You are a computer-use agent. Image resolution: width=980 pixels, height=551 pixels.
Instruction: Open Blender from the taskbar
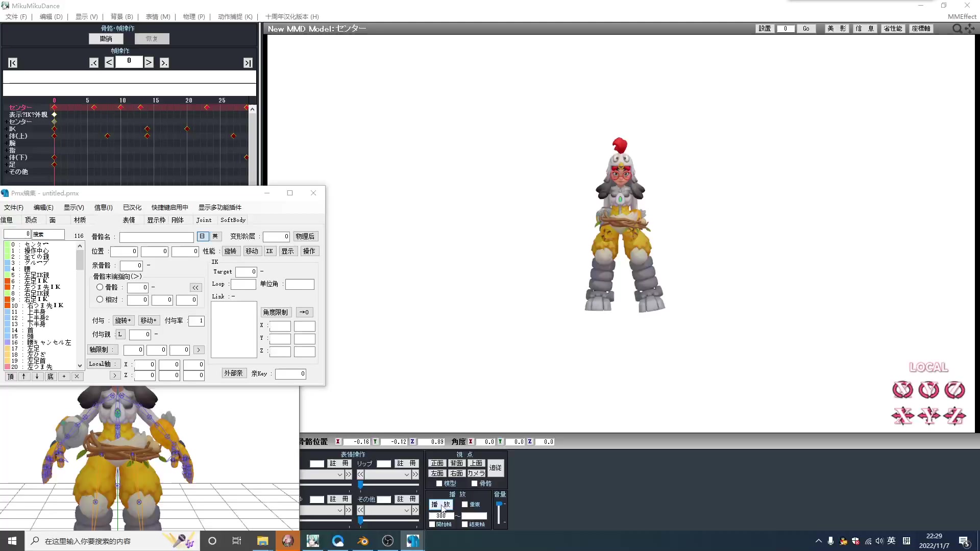click(x=363, y=541)
